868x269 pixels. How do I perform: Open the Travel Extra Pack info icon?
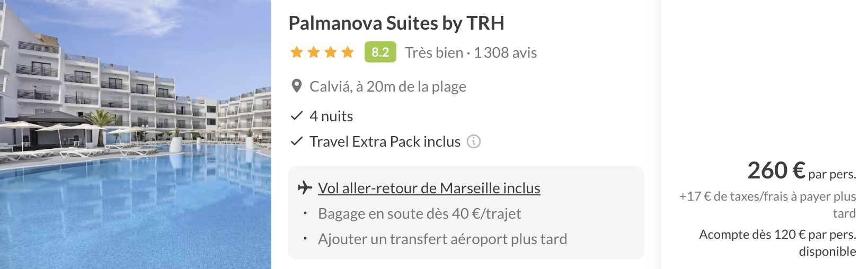click(474, 141)
